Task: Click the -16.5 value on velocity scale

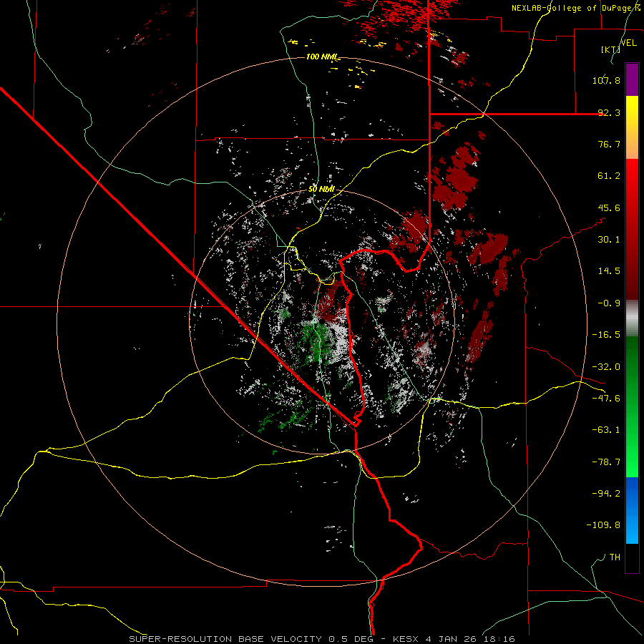Action: tap(606, 335)
